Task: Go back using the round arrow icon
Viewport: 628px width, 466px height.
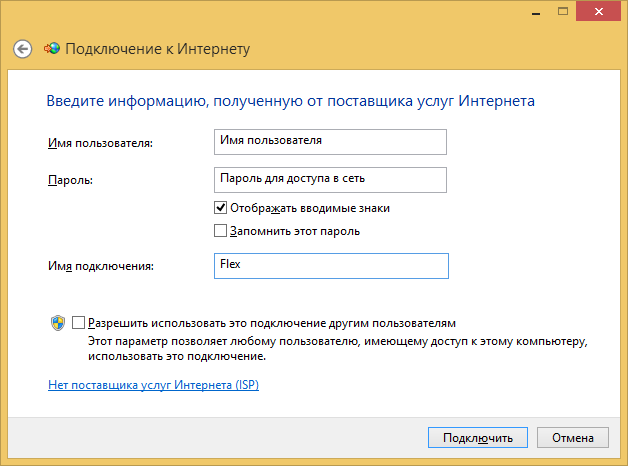Action: coord(22,49)
